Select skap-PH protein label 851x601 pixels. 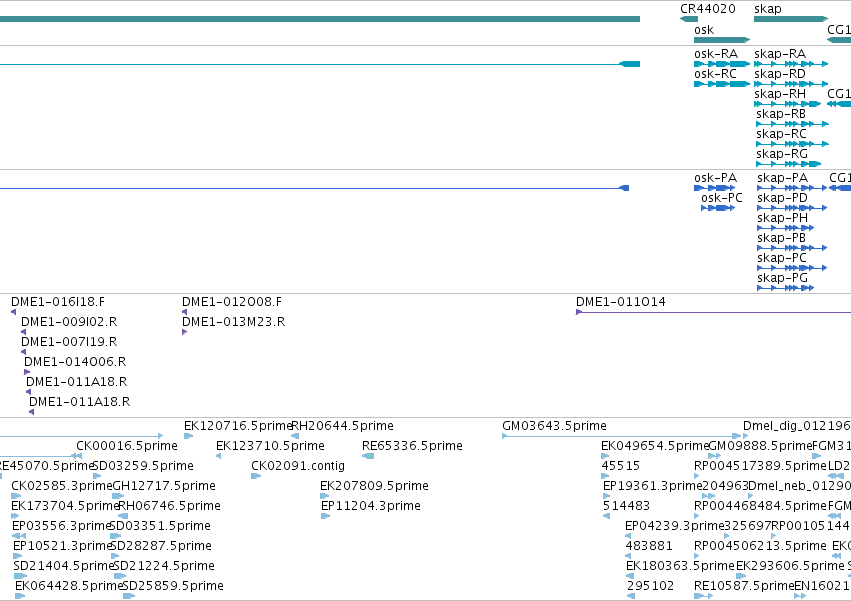[783, 218]
